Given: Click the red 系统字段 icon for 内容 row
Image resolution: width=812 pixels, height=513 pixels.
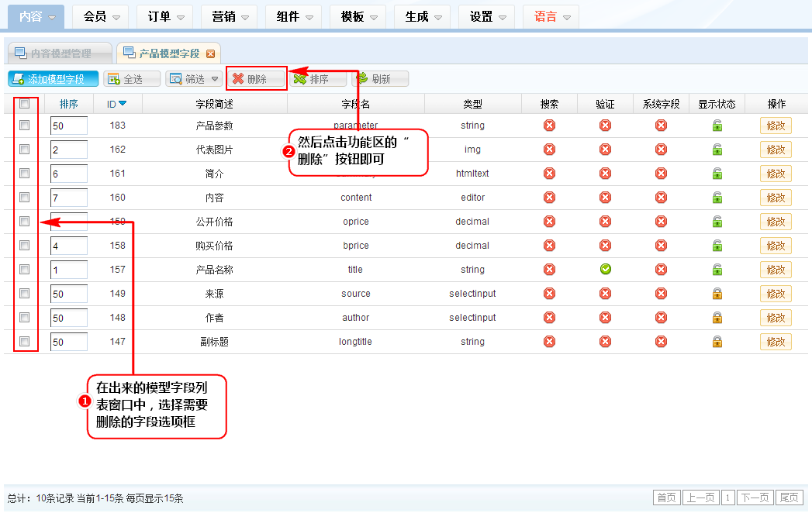Looking at the screenshot, I should [661, 198].
